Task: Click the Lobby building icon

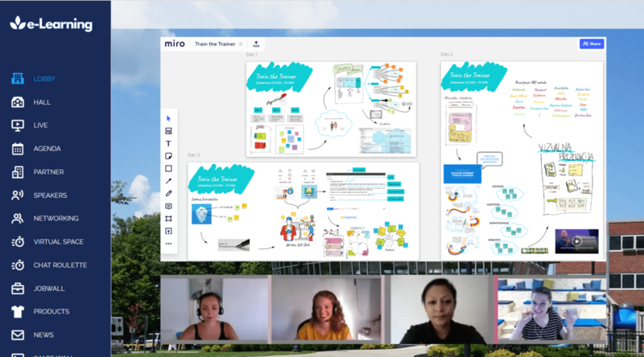Action: (17, 78)
